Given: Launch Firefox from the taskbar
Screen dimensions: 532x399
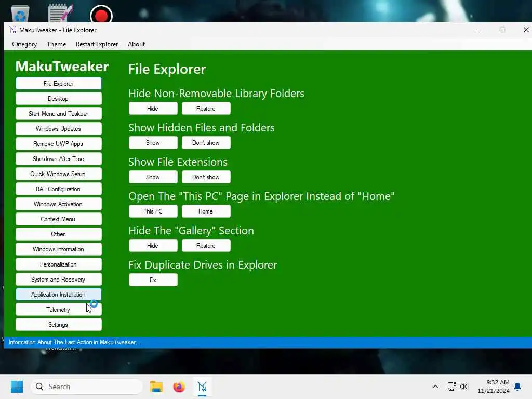Looking at the screenshot, I should pos(179,387).
